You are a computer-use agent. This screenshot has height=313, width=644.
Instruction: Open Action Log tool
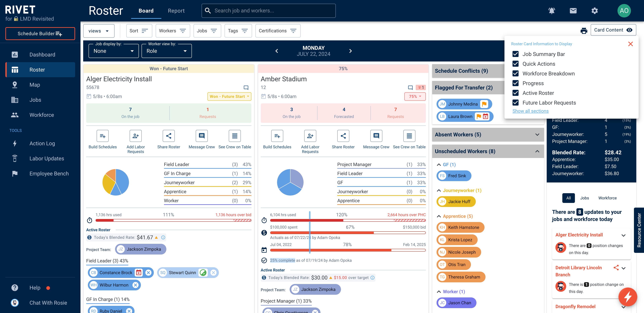(40, 143)
